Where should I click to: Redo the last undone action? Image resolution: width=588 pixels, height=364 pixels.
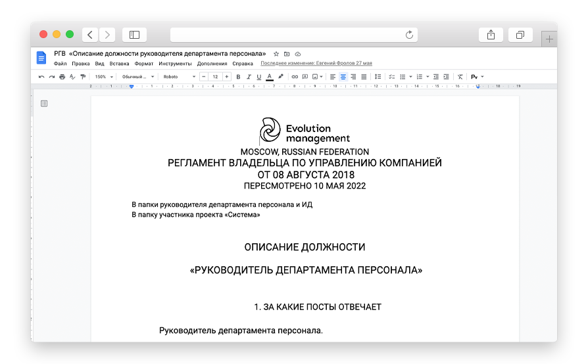52,77
